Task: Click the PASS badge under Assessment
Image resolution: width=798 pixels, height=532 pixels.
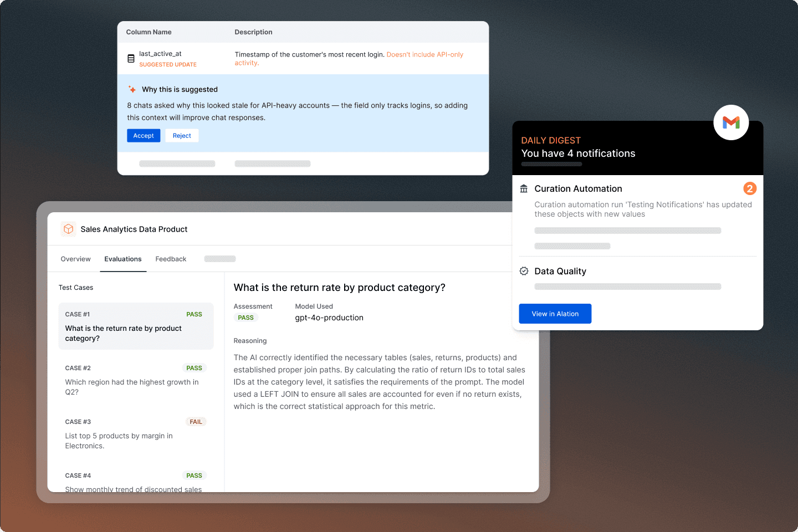Action: (x=245, y=318)
